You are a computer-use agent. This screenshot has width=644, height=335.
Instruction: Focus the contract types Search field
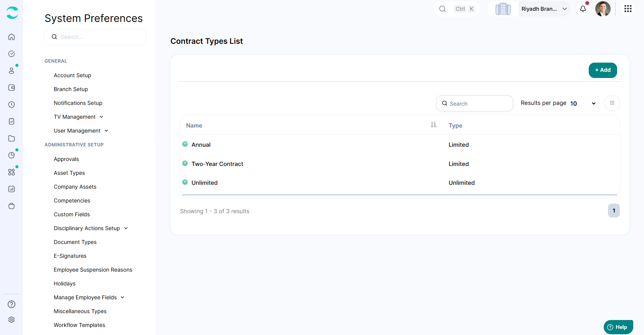[x=474, y=103]
